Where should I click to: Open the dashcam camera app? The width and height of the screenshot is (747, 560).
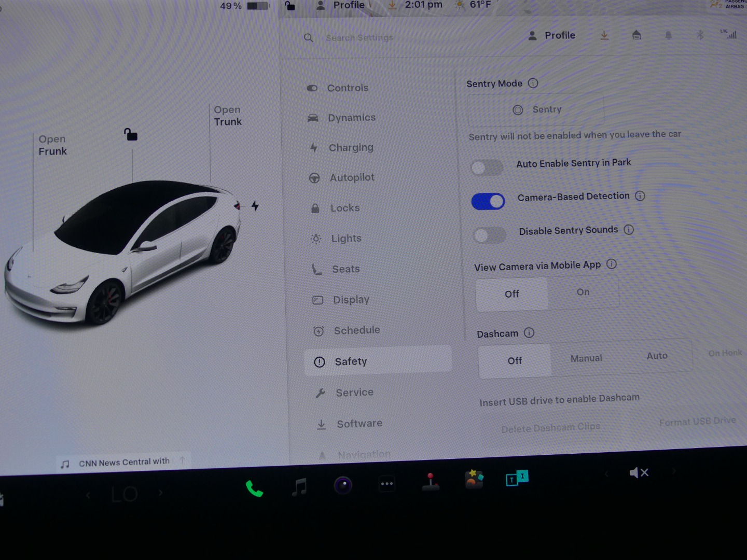point(343,485)
